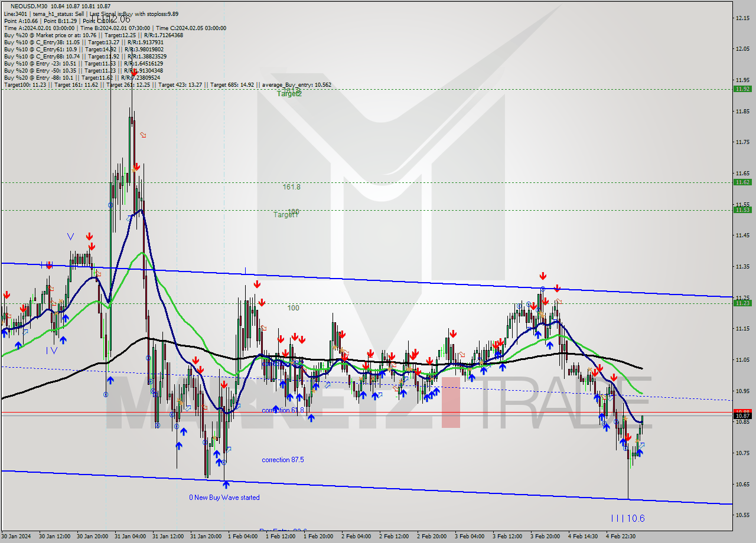Click the 161.8 Fibonacci level label

pyautogui.click(x=292, y=187)
